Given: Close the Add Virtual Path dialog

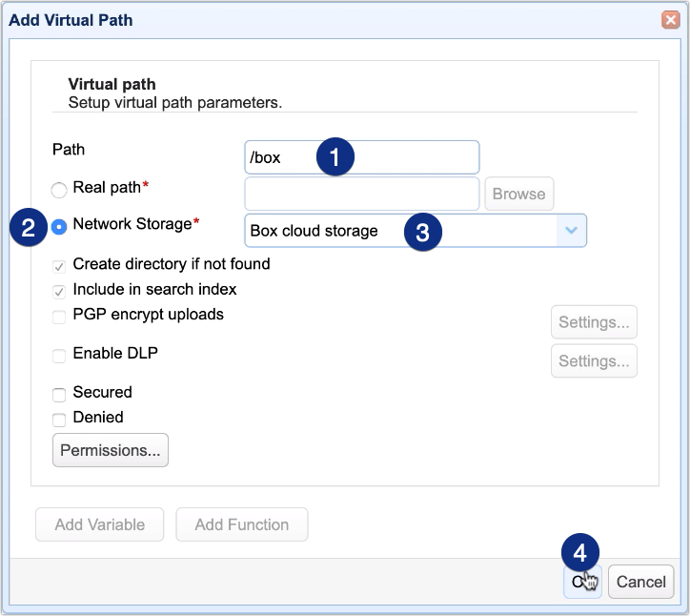Looking at the screenshot, I should pyautogui.click(x=670, y=19).
